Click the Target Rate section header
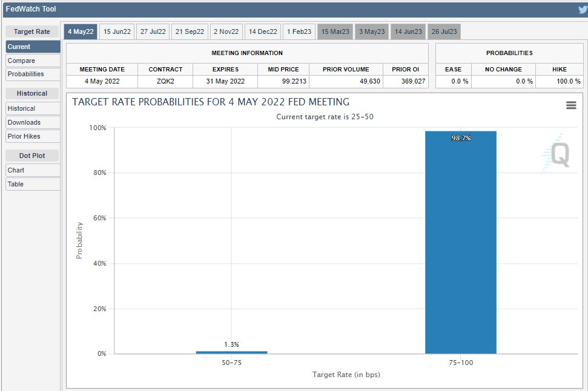 pos(32,31)
